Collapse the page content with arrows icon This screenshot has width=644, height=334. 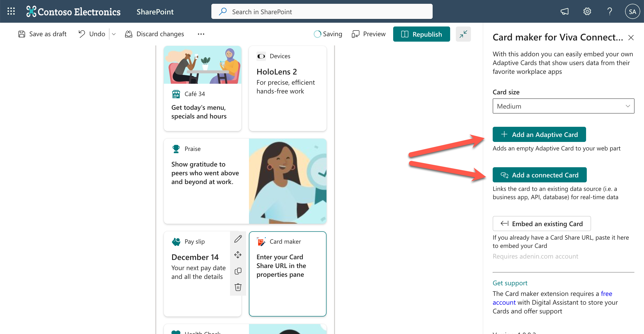pos(463,34)
